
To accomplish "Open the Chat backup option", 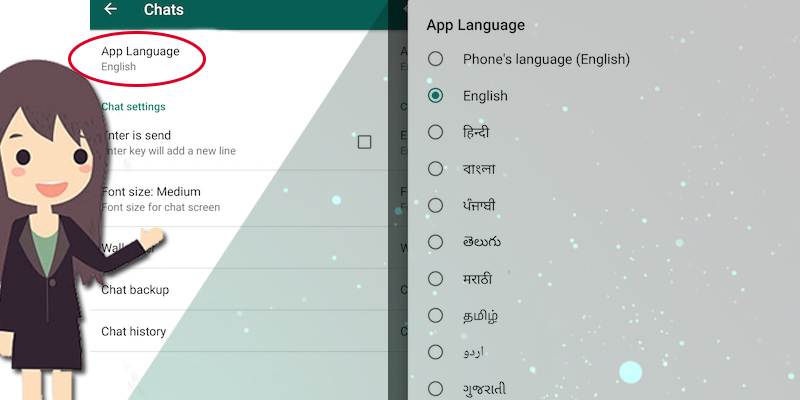I will click(135, 290).
